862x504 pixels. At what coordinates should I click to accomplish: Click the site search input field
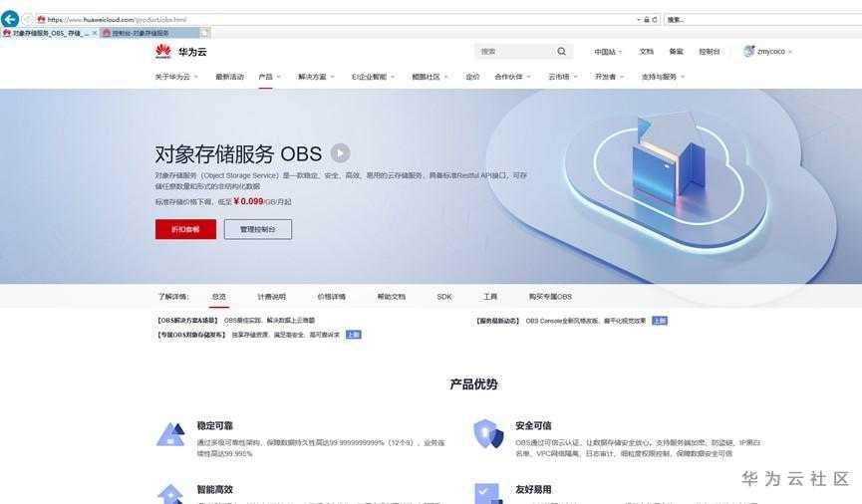[x=514, y=51]
